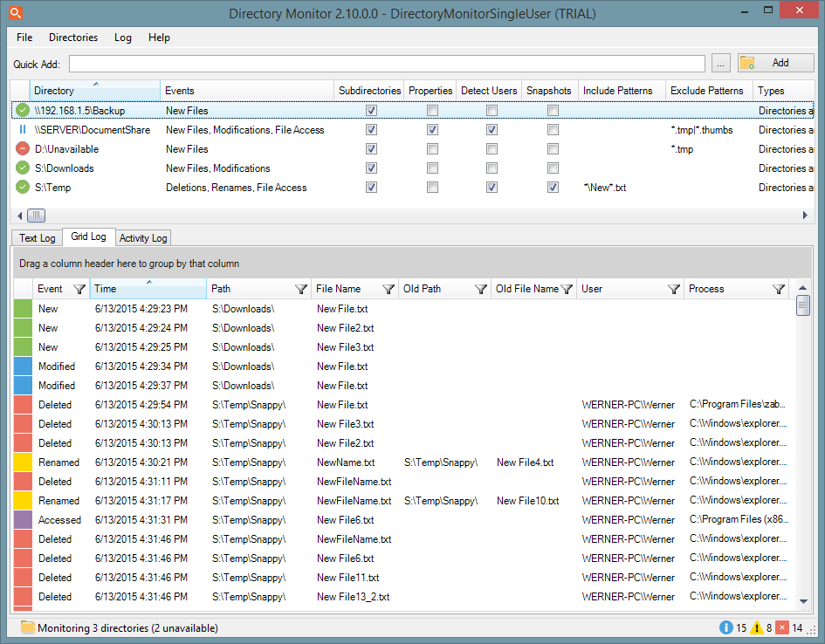Toggle Subdirectories for \\192.168.1.5\Backup
The image size is (825, 644).
pos(371,111)
